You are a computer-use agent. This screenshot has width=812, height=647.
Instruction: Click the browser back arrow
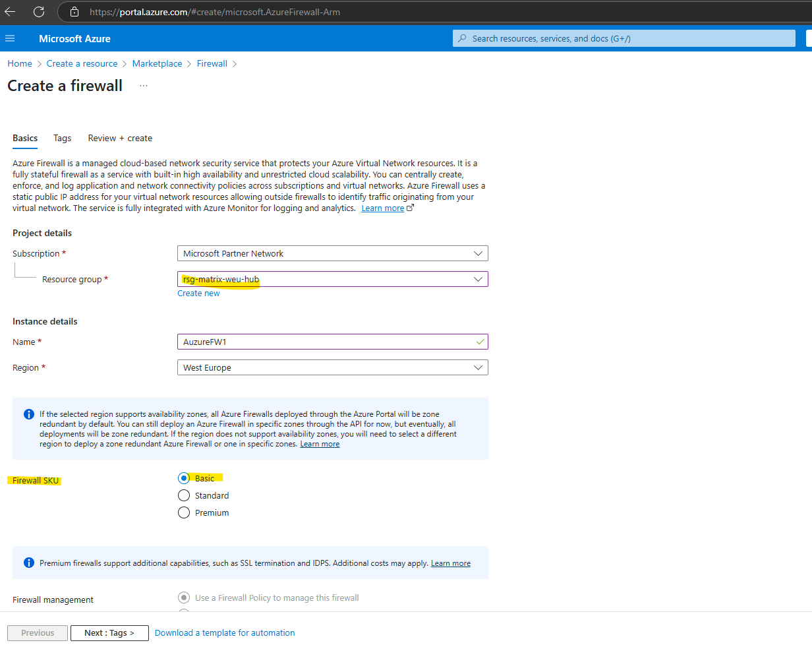tap(10, 12)
